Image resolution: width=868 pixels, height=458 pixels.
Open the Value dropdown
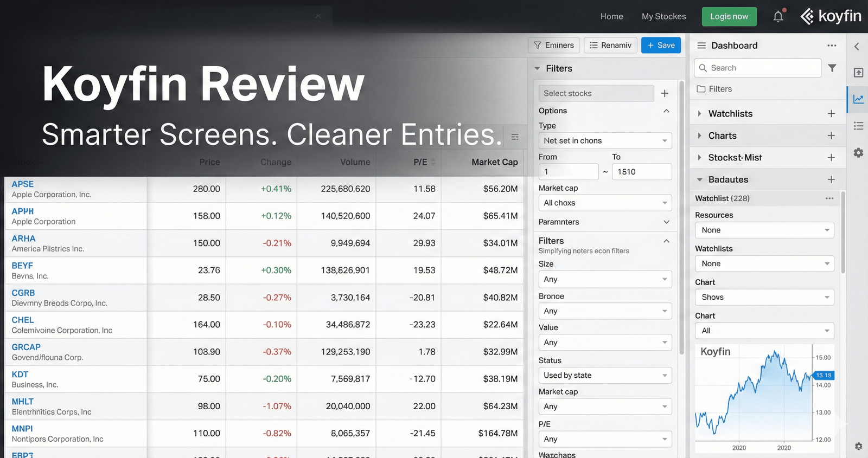point(605,343)
